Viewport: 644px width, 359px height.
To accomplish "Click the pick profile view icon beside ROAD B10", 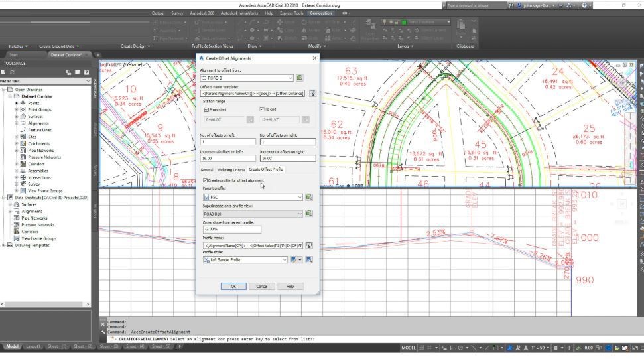I will coord(309,214).
